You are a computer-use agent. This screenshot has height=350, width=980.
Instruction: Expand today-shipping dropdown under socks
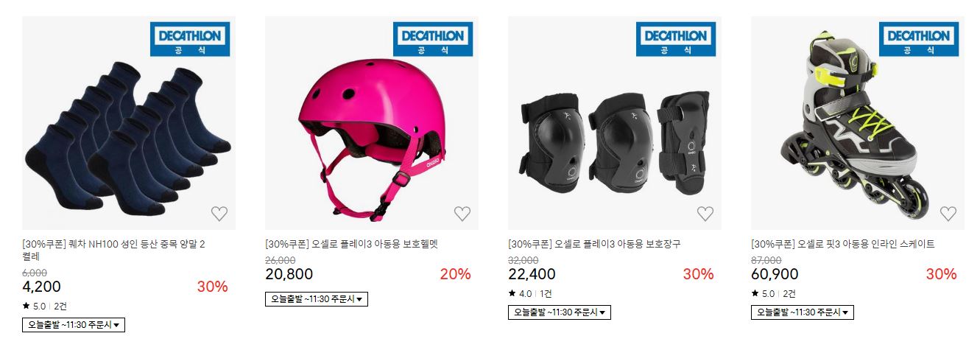[74, 325]
